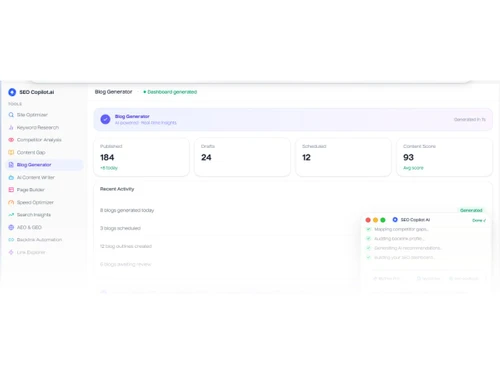Click the Dashboard generated status text
The height and width of the screenshot is (375, 500).
pos(172,92)
